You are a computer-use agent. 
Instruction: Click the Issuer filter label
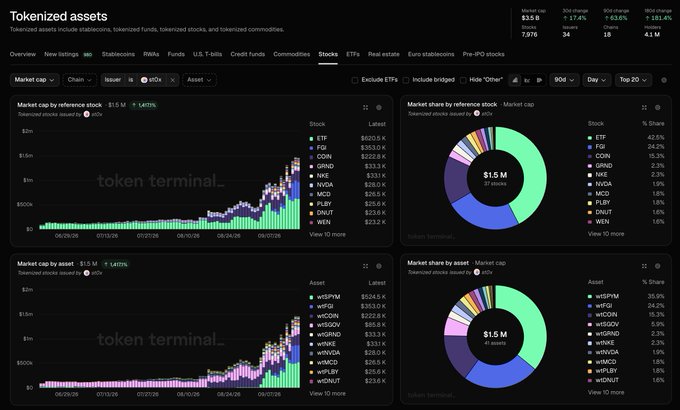coord(113,80)
